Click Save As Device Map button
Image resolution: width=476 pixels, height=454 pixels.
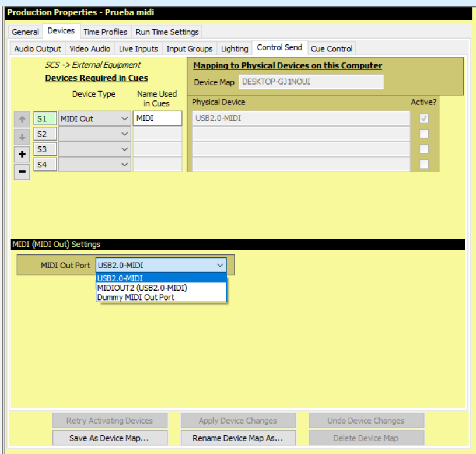(x=110, y=438)
